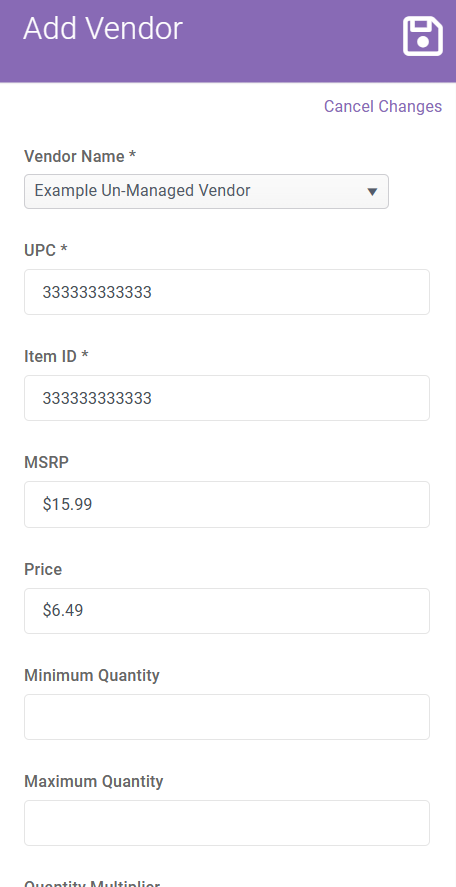Click the UPC field label
Screen dimensions: 456x887
pyautogui.click(x=45, y=250)
